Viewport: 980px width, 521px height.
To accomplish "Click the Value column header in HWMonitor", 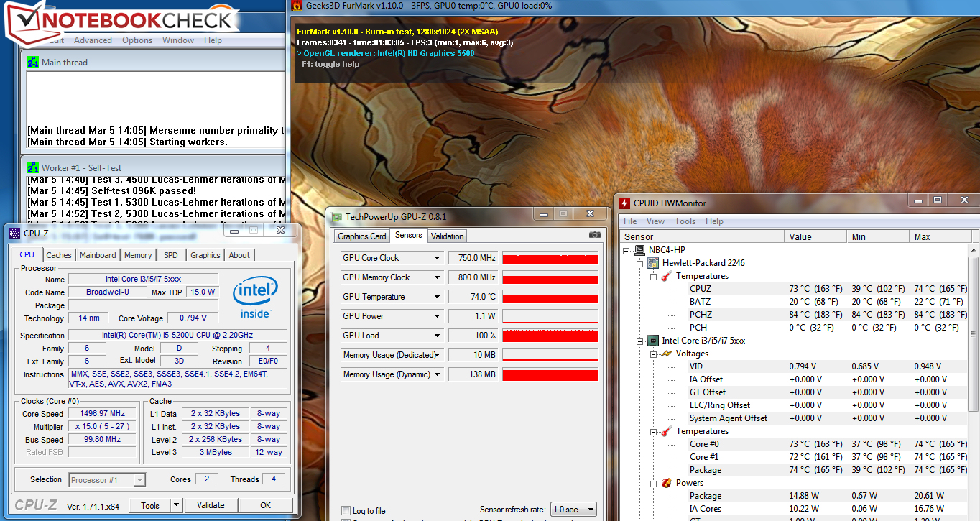I will [815, 237].
